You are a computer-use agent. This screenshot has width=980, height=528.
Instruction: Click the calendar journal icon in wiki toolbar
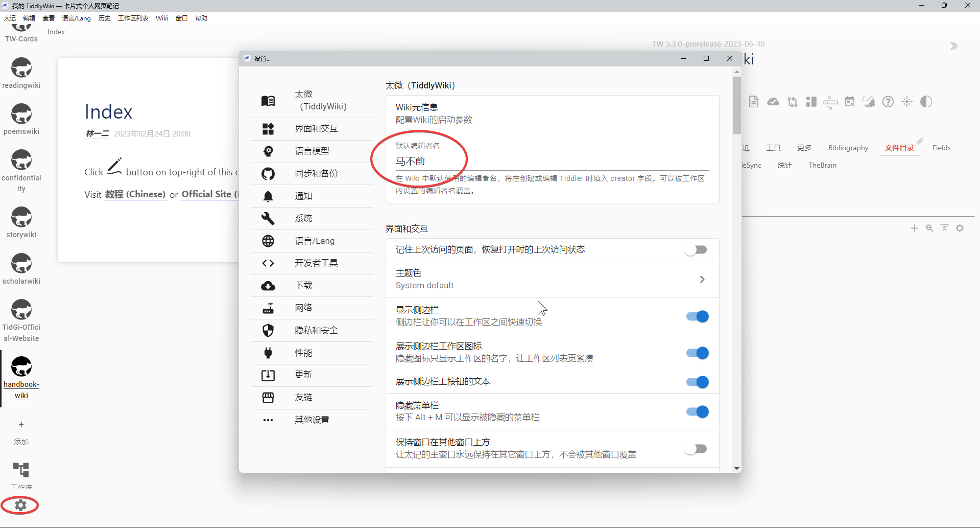point(850,102)
